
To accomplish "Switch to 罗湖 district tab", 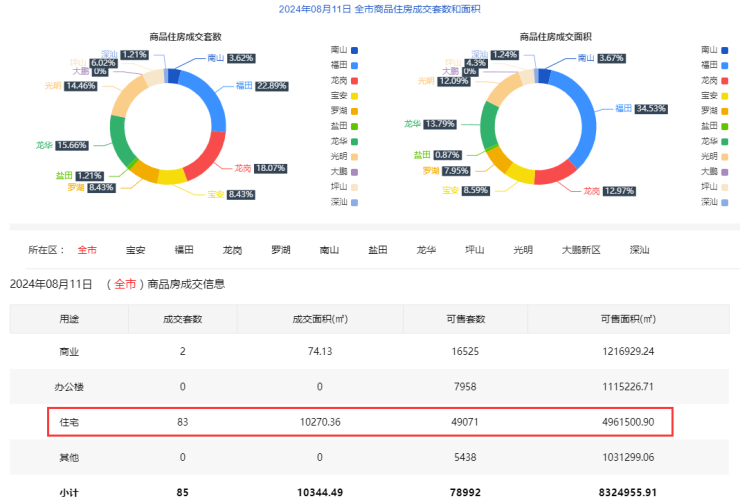I will (281, 250).
